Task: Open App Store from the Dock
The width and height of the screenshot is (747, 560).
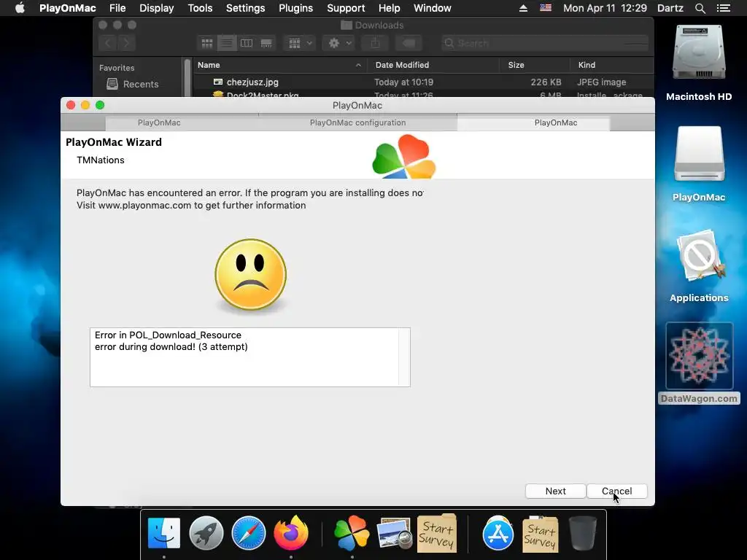Action: (498, 533)
